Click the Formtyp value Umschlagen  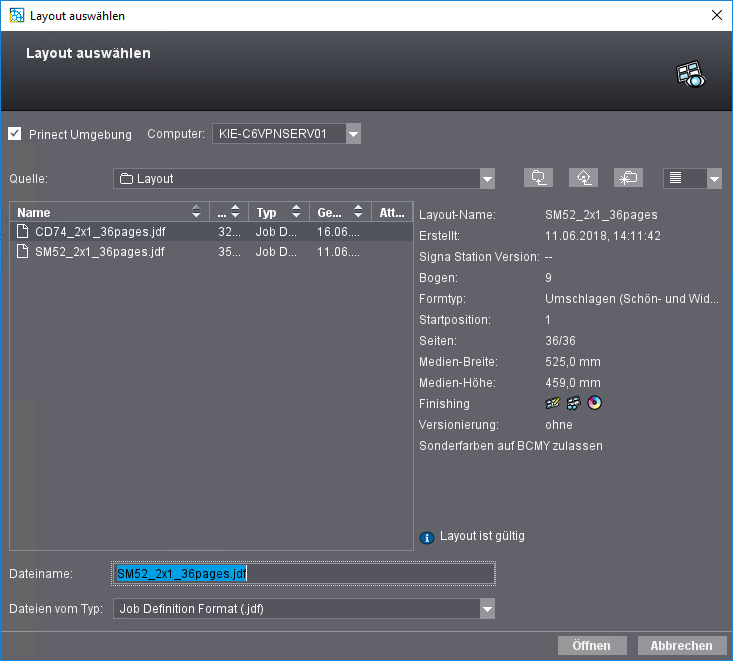632,299
